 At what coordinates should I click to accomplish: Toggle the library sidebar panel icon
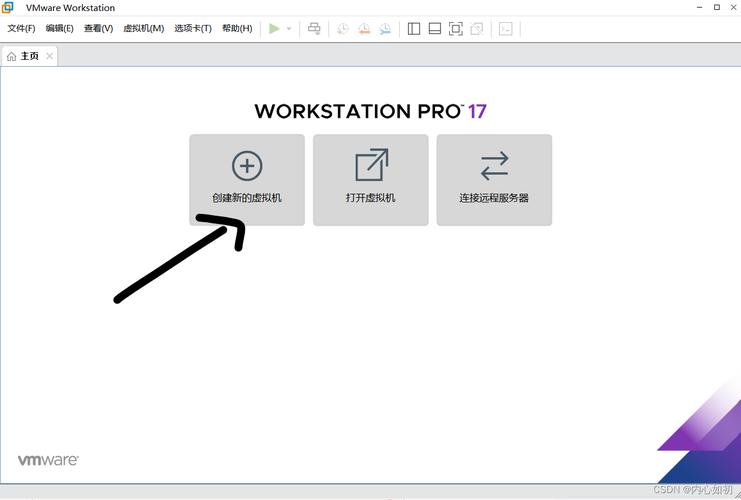coord(414,29)
